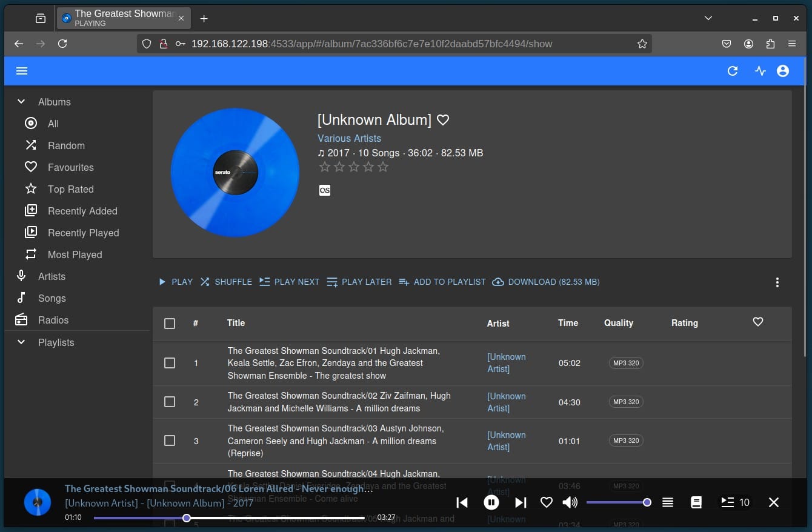Show lyrics icon in player bar
Image resolution: width=812 pixels, height=532 pixels.
(x=696, y=502)
